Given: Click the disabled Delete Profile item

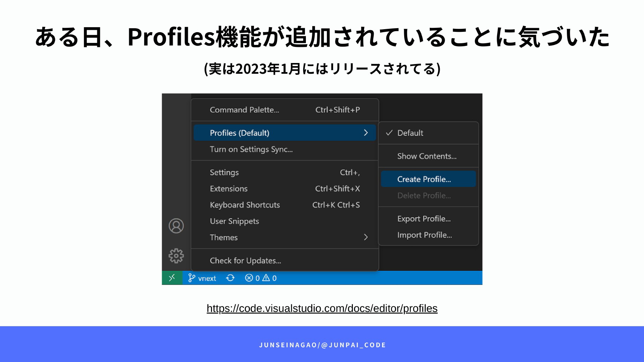Looking at the screenshot, I should coord(428,195).
